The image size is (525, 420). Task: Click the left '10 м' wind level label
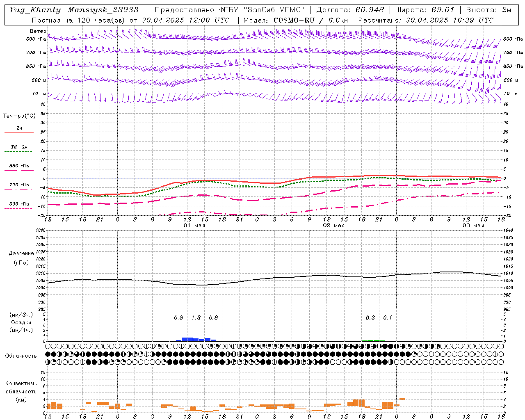click(x=39, y=94)
